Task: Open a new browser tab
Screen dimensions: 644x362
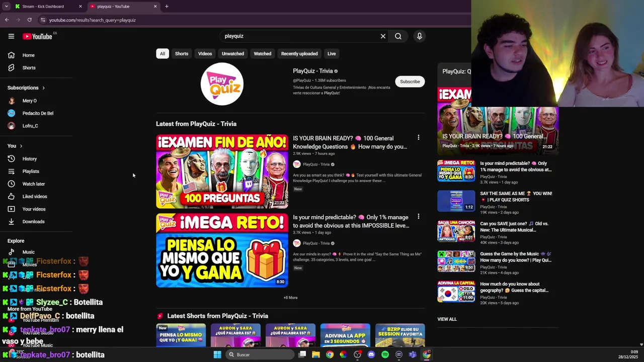Action: click(x=167, y=7)
